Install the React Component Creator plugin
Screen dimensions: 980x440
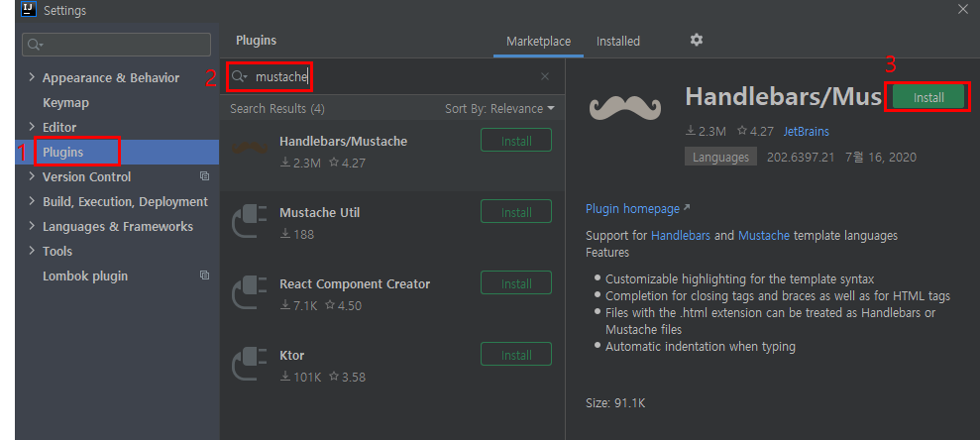pyautogui.click(x=516, y=282)
